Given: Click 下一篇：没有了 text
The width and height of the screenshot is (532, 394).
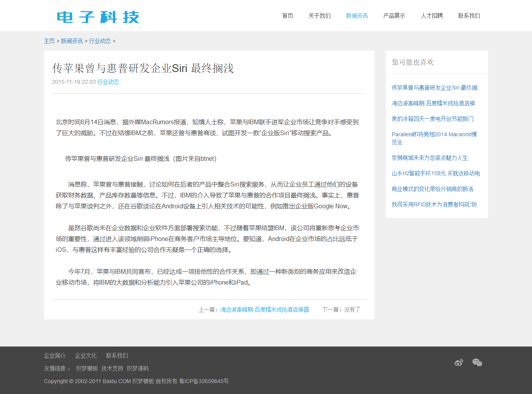Looking at the screenshot, I should (342, 310).
